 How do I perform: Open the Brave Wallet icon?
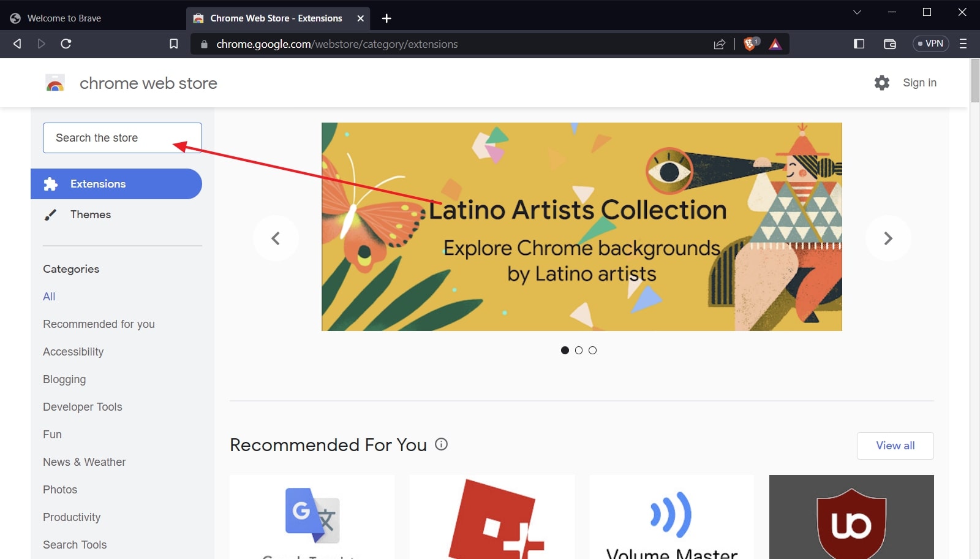[x=890, y=44]
